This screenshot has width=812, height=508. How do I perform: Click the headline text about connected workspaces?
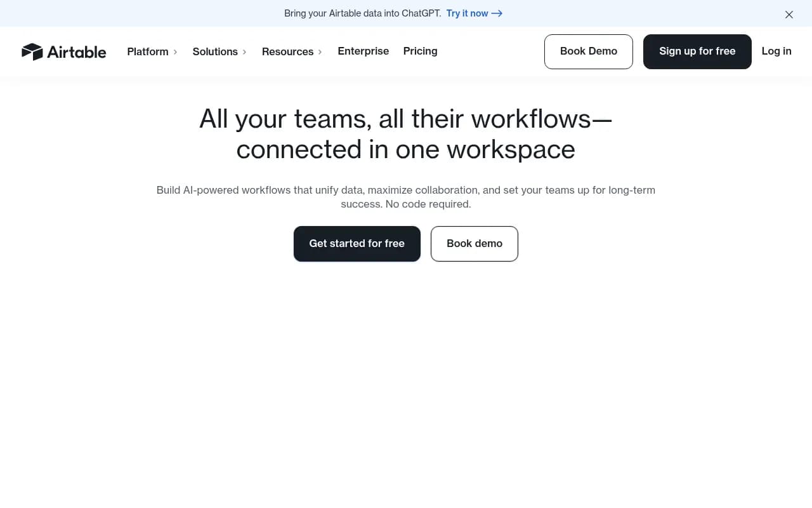pyautogui.click(x=405, y=134)
